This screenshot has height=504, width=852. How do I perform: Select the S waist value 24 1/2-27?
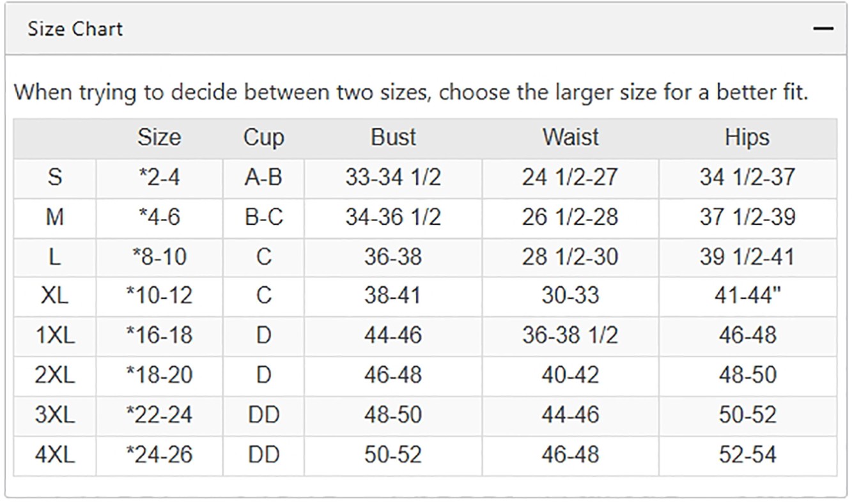tap(570, 177)
